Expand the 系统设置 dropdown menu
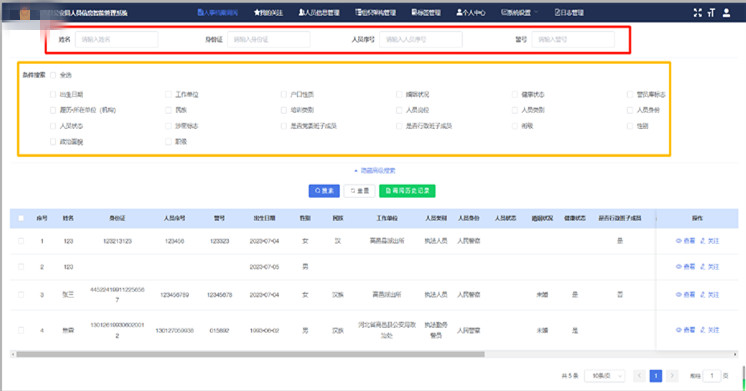This screenshot has width=746, height=391. tap(520, 13)
